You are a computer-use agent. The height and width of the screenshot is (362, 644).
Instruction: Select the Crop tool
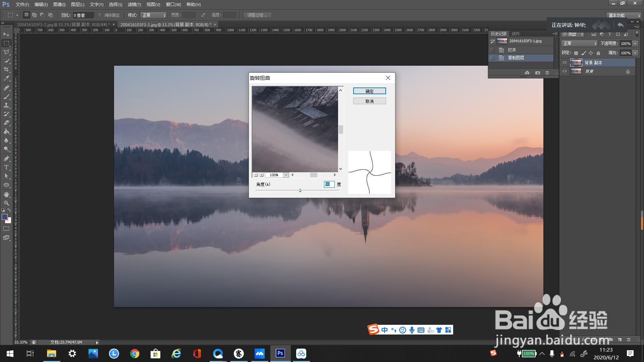6,69
